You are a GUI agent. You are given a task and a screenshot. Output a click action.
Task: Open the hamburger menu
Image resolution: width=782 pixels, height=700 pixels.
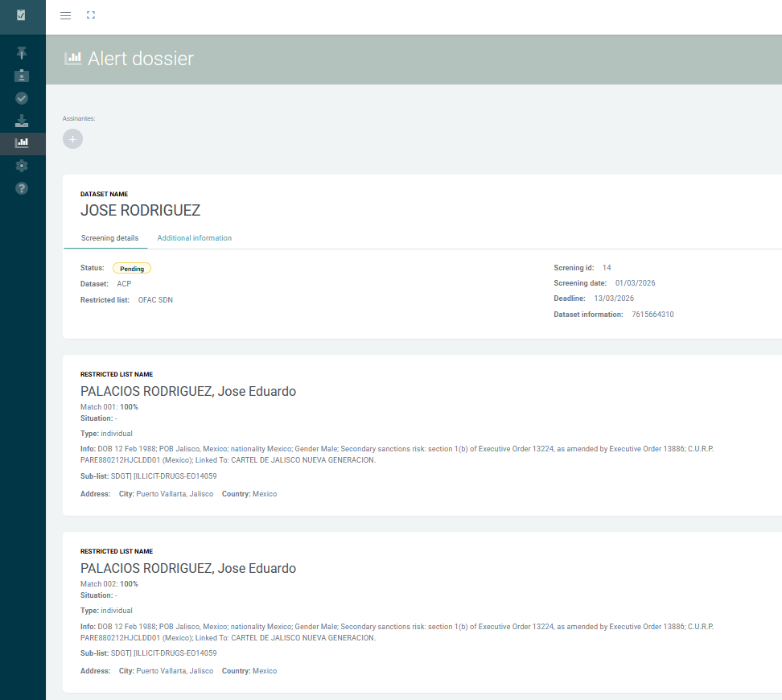coord(65,15)
